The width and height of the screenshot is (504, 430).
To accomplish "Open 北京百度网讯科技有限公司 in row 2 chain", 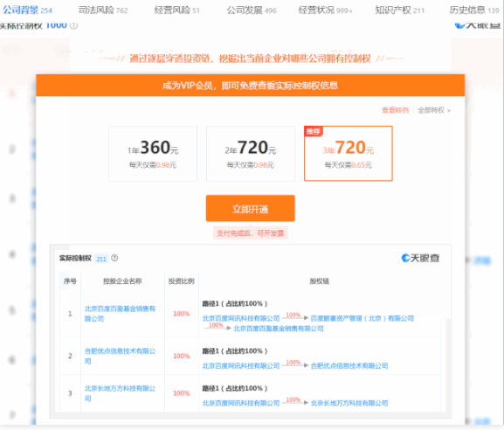I will (x=241, y=365).
